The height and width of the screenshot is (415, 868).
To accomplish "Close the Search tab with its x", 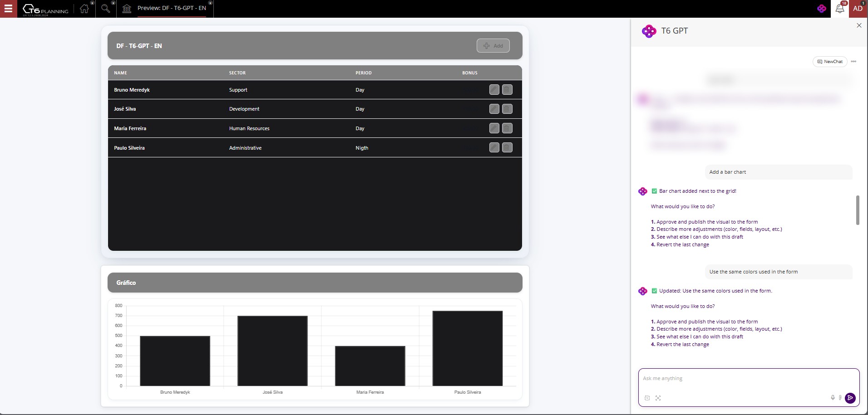I will pos(113,3).
